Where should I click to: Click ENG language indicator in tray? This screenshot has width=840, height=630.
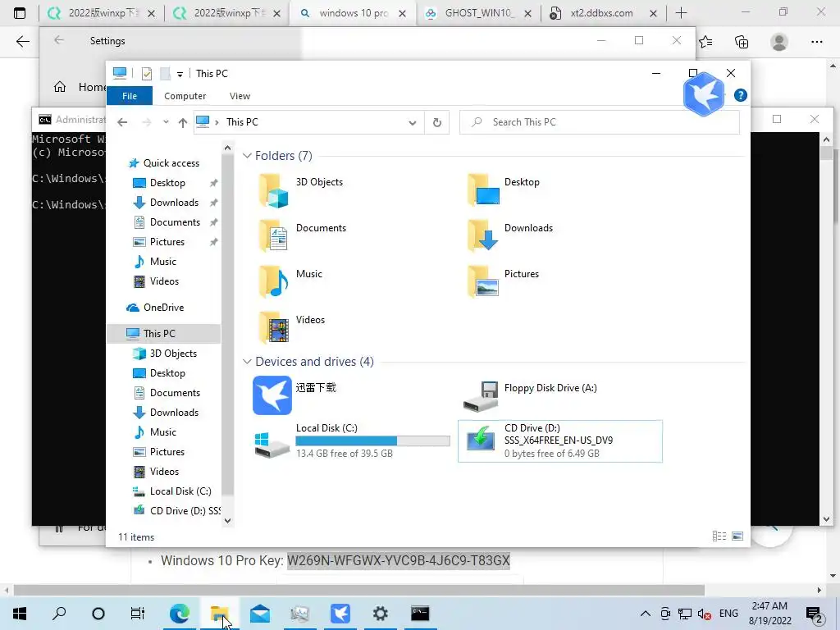click(x=728, y=614)
